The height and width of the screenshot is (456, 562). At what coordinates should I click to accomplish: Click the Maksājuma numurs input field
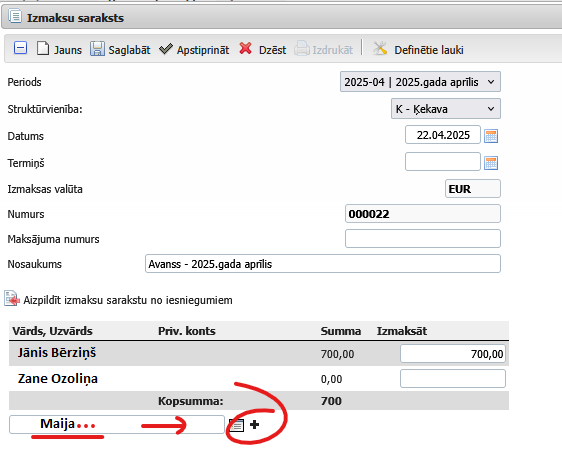pos(423,239)
